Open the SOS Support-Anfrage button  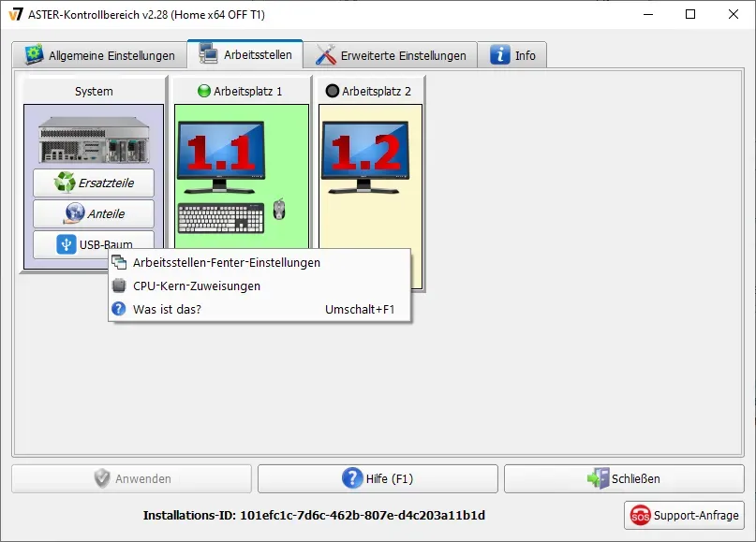(x=685, y=515)
